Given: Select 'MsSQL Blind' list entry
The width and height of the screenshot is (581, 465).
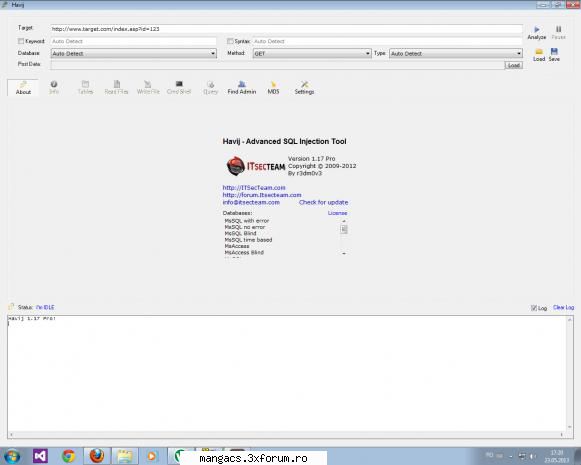Looking at the screenshot, I should [240, 233].
